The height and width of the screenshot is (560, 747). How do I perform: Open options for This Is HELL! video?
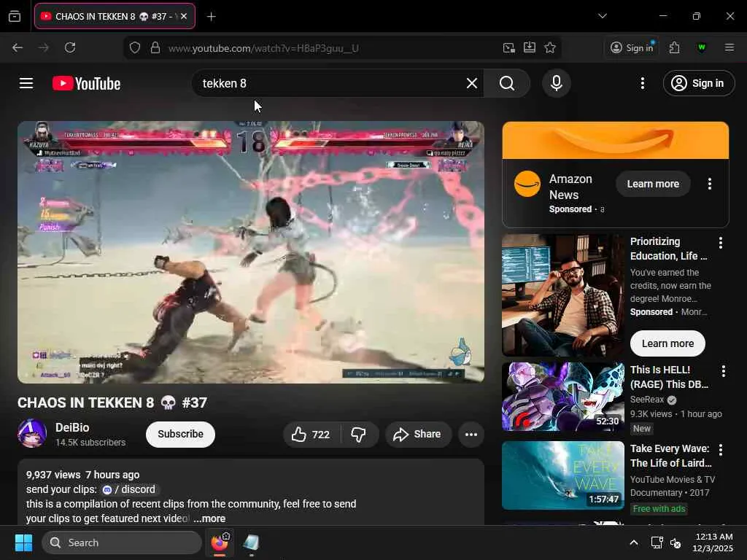point(723,371)
